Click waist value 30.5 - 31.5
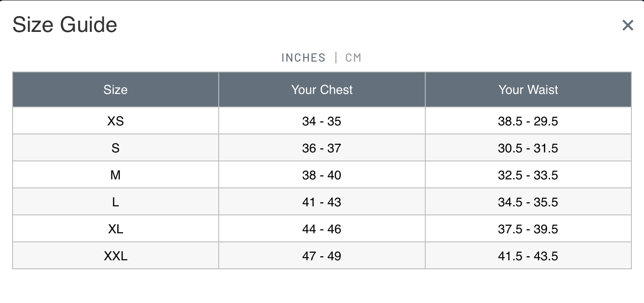The image size is (644, 303). coord(528,148)
